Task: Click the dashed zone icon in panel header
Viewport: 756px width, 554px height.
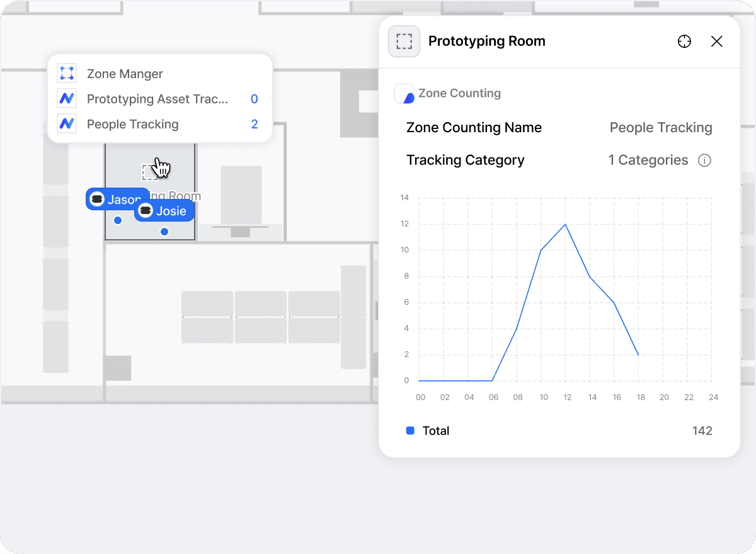Action: pyautogui.click(x=404, y=42)
